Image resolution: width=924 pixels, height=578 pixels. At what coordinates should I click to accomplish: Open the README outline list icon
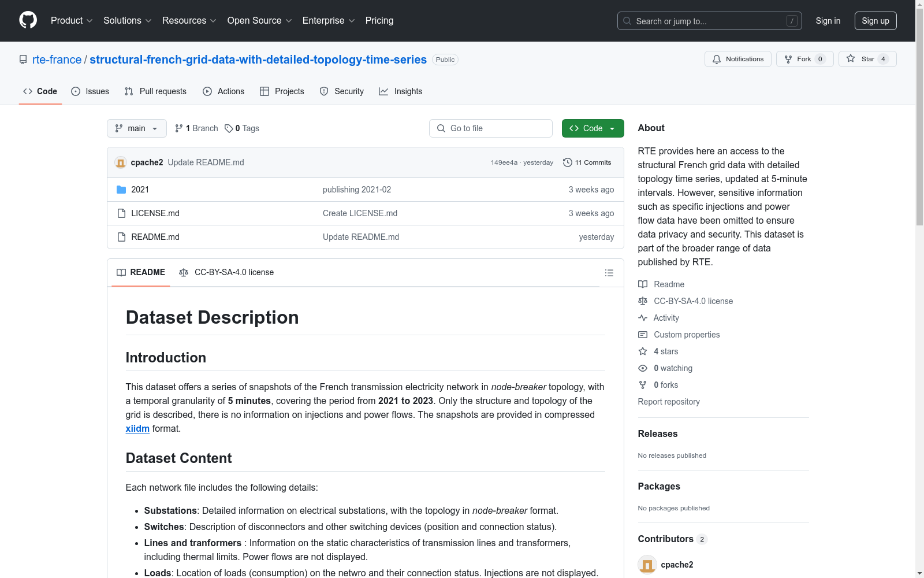(609, 273)
